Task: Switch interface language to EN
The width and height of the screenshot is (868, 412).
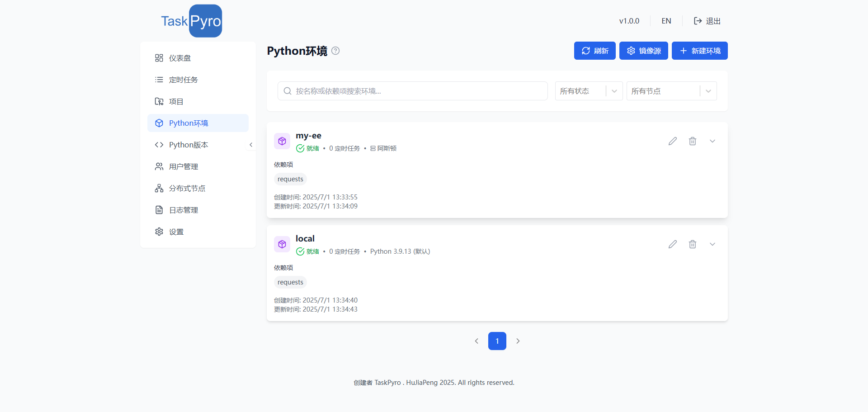Action: 666,21
